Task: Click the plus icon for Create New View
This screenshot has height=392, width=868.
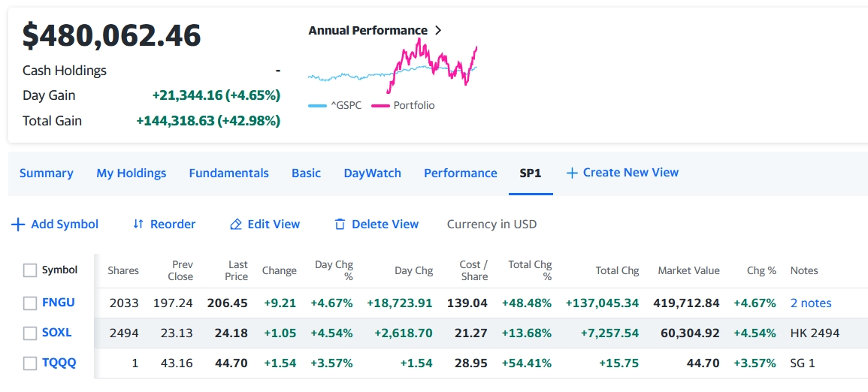Action: pyautogui.click(x=572, y=173)
